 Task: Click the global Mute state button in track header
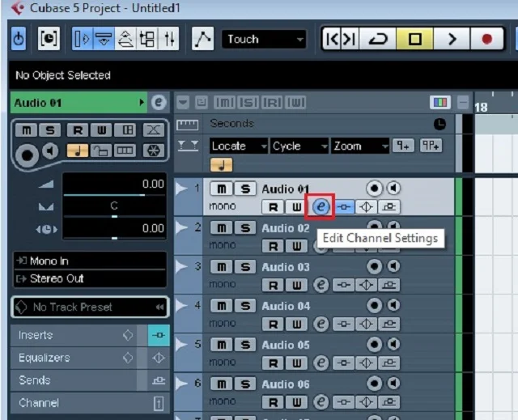coord(225,102)
